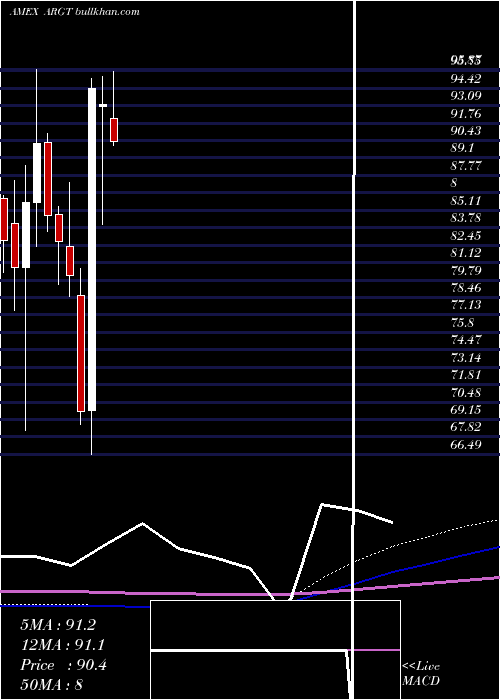Click the 90.43 price axis label

coord(466,131)
